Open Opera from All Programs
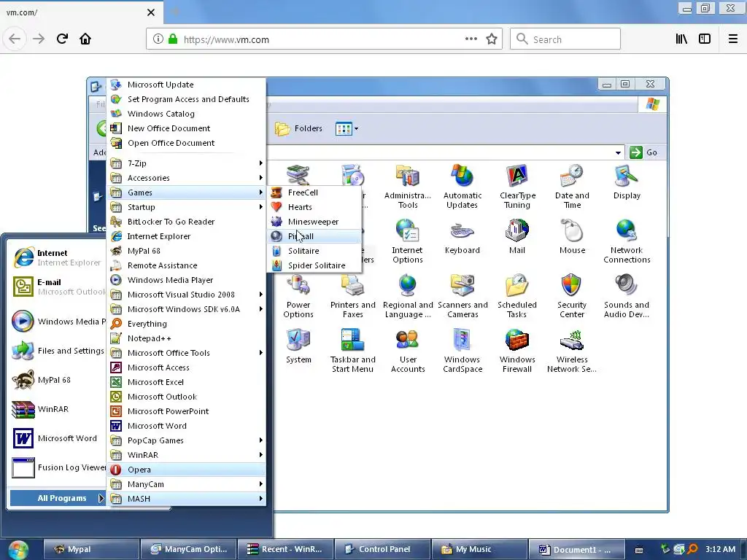Image resolution: width=747 pixels, height=560 pixels. [x=186, y=470]
